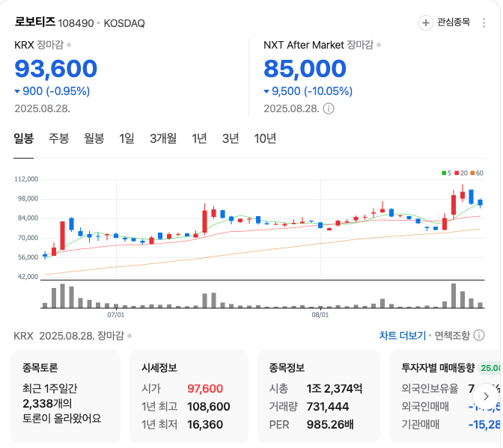Click the 08/01 date marker on chart
Screen dimensions: 503x448
pyautogui.click(x=320, y=315)
